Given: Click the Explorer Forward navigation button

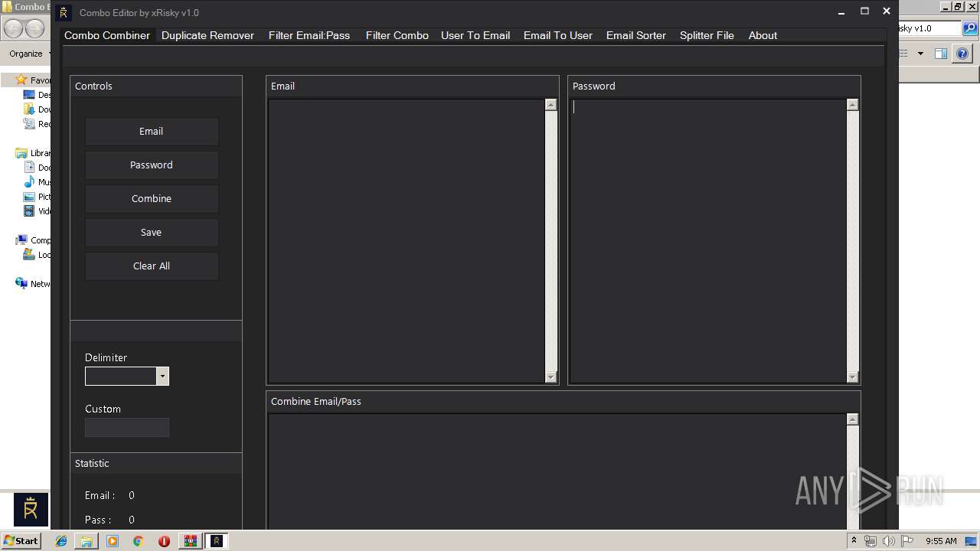Looking at the screenshot, I should (35, 28).
